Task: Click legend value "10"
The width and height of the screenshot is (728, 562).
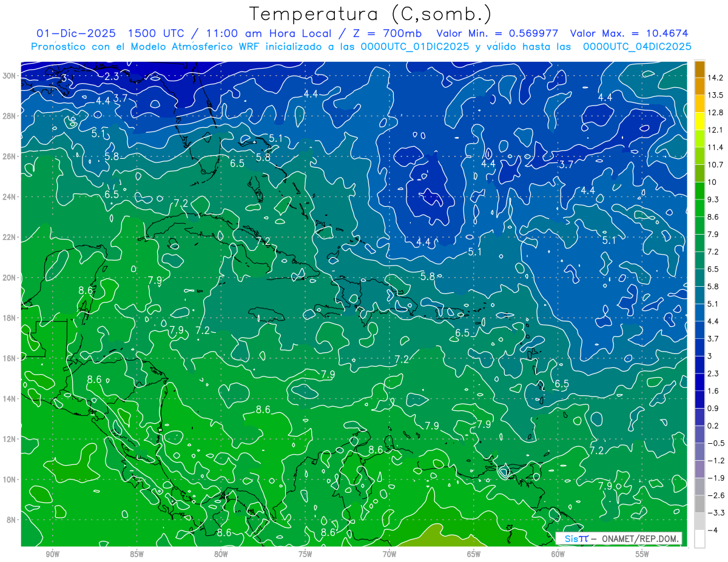Action: point(713,182)
